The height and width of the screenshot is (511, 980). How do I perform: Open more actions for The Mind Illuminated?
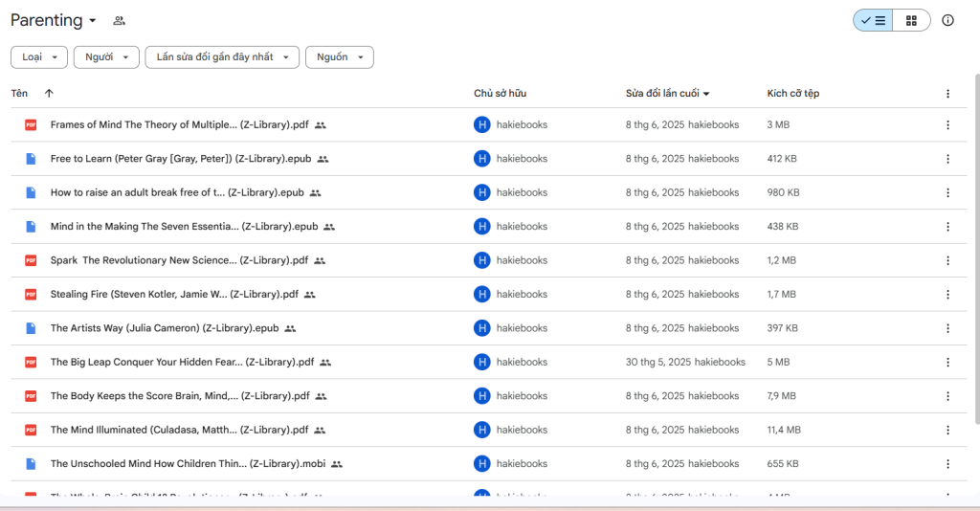[x=947, y=430]
